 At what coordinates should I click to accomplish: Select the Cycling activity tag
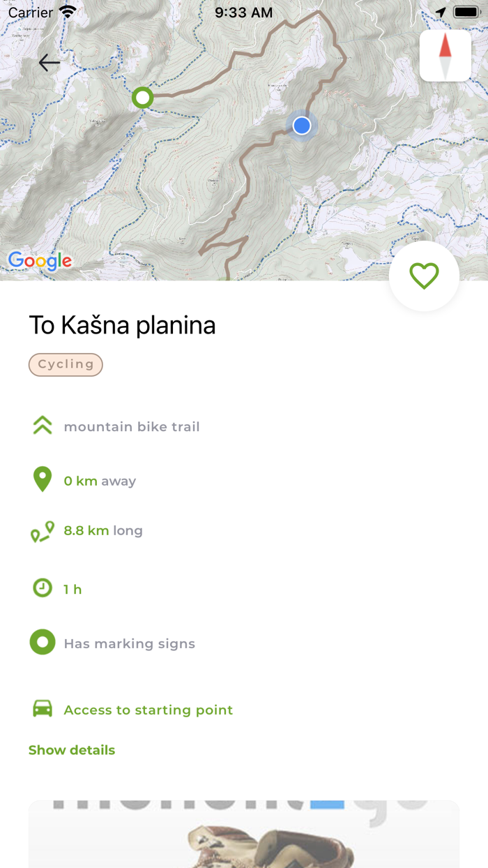point(66,364)
